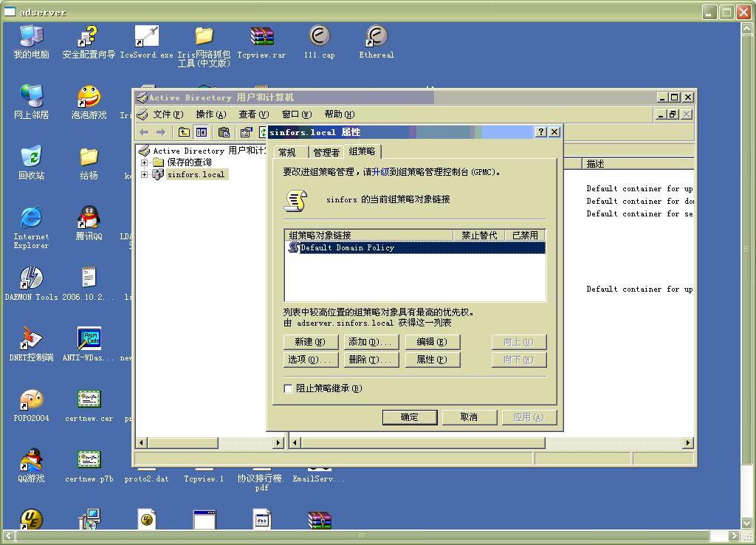This screenshot has height=545, width=756.
Task: Click the 新建(N) button
Action: pyautogui.click(x=310, y=342)
